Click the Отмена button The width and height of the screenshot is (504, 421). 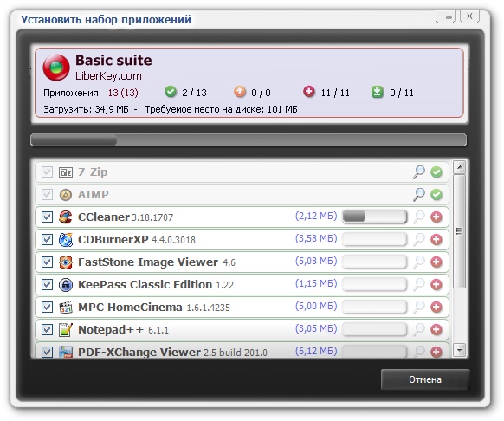tap(425, 379)
